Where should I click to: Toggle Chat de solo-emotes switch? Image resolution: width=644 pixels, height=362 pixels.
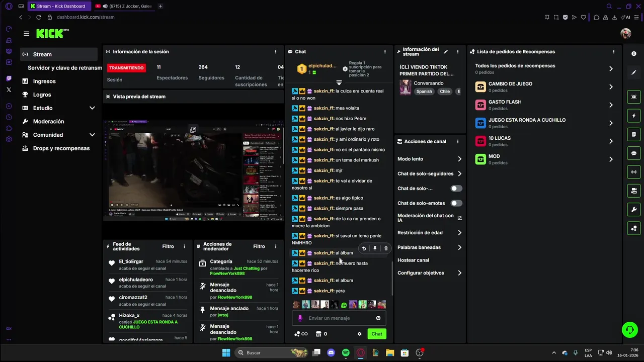pos(456,203)
